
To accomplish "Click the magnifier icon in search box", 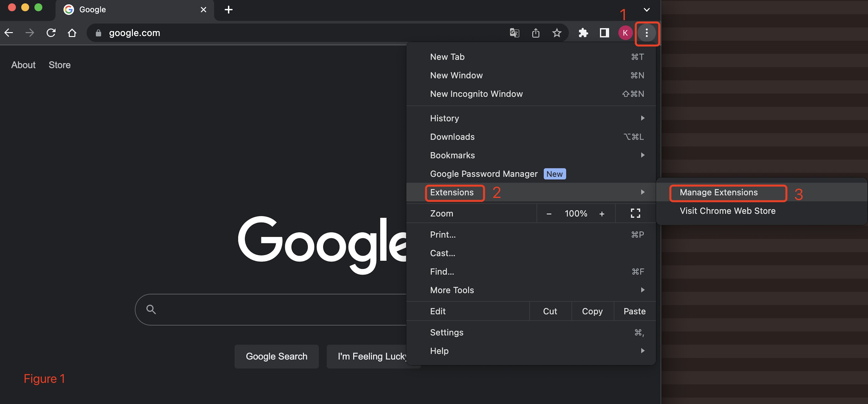I will [x=151, y=309].
